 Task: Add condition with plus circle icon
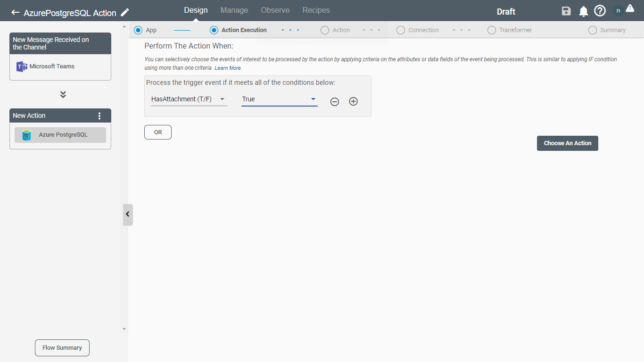[353, 101]
